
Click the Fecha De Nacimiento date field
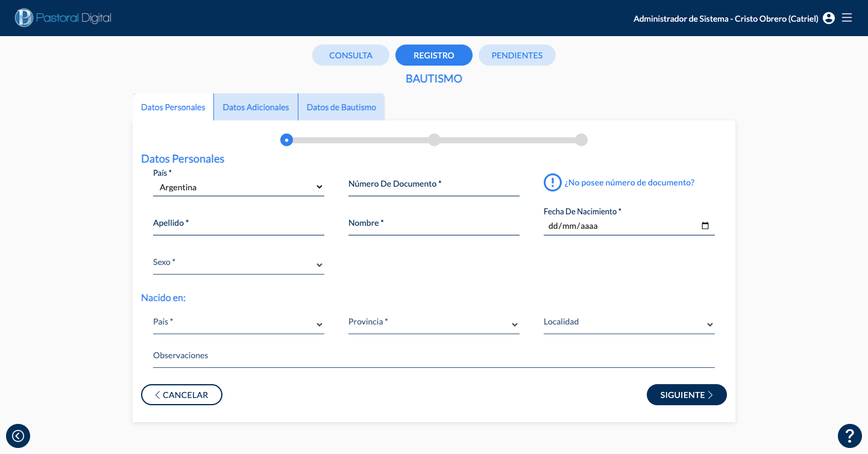point(629,226)
